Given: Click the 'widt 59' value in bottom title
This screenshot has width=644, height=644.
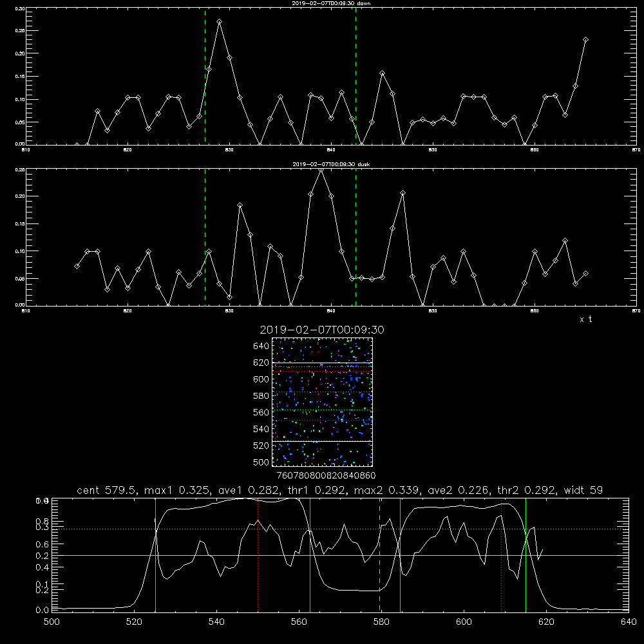Looking at the screenshot, I should coord(583,490).
